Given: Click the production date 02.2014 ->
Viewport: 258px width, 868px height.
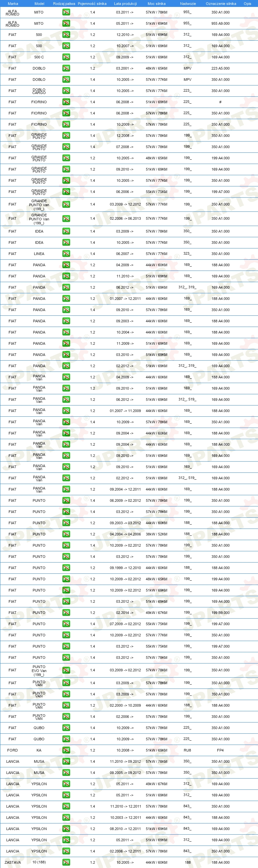Looking at the screenshot, I should [125, 613].
